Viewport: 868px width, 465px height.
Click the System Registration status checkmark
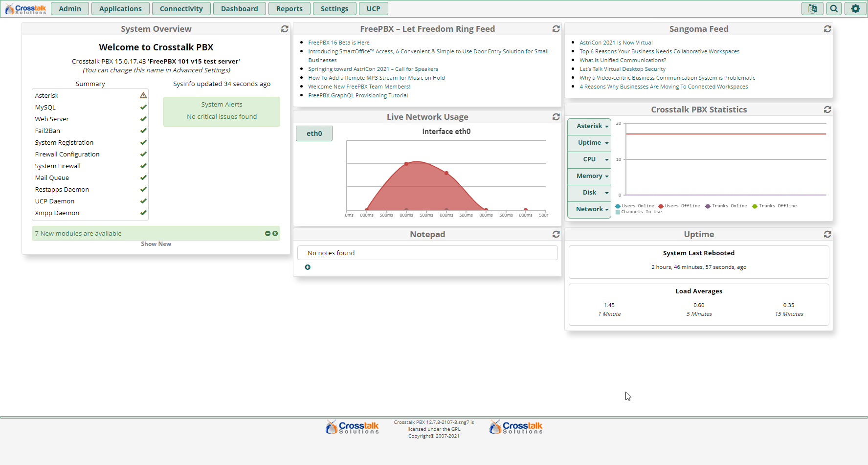pyautogui.click(x=143, y=142)
